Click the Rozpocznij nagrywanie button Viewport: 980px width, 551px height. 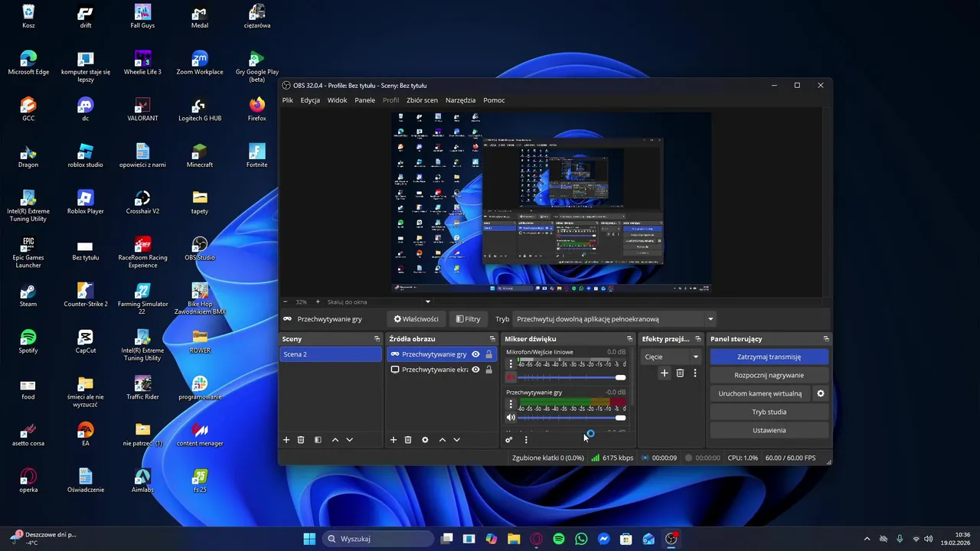tap(769, 375)
